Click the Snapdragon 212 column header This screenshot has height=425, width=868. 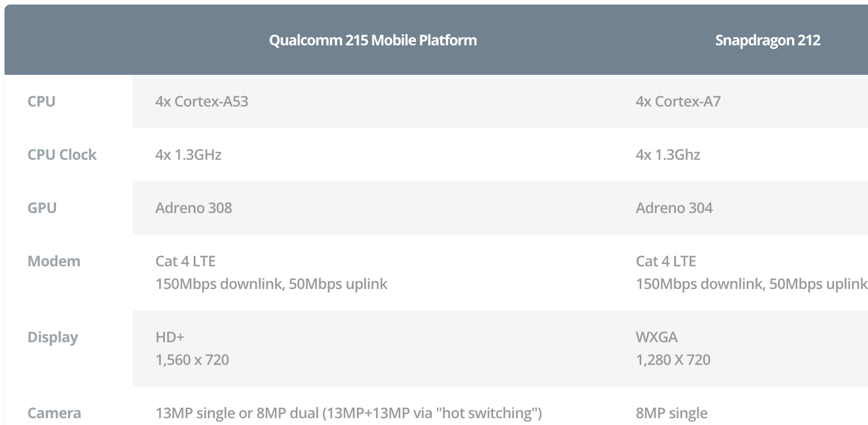(768, 40)
